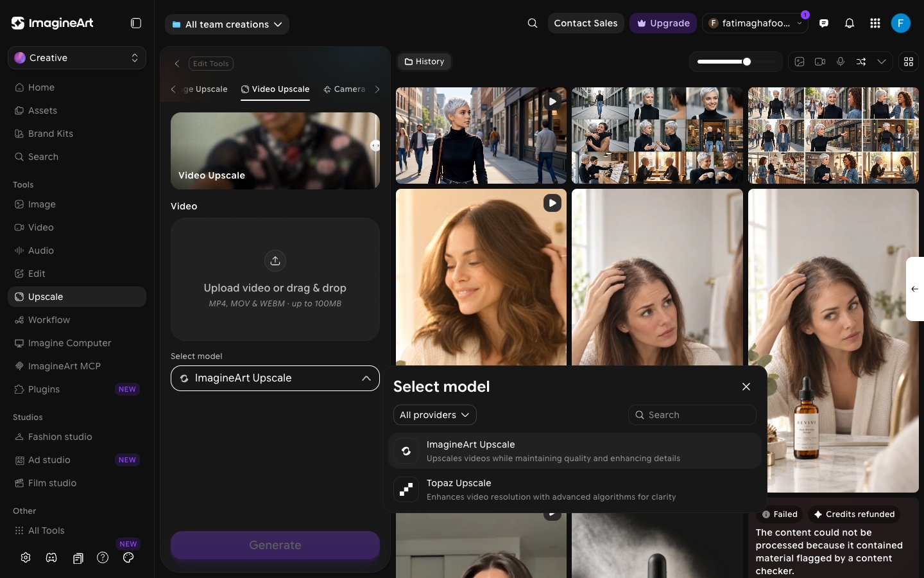Open the Edit tool
This screenshot has height=578, width=924.
(77, 274)
